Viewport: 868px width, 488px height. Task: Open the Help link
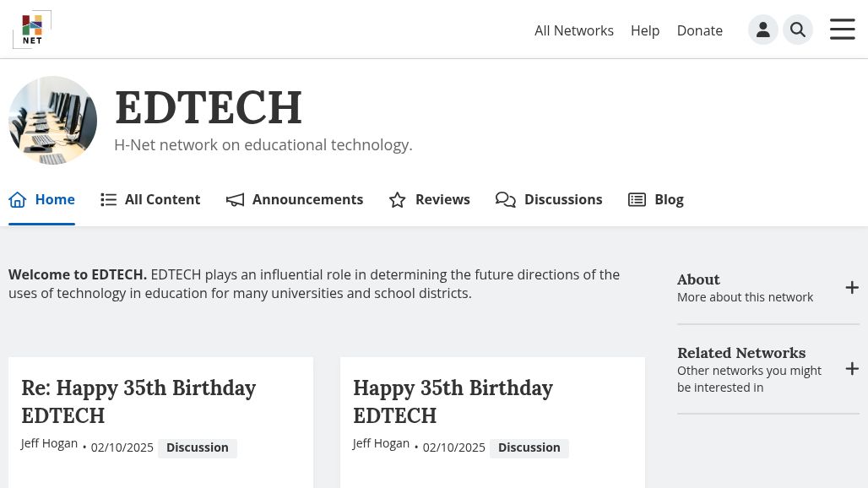pos(645,30)
